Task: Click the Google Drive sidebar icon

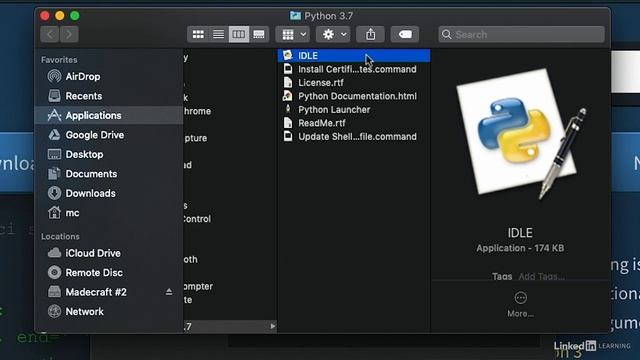Action: 54,135
